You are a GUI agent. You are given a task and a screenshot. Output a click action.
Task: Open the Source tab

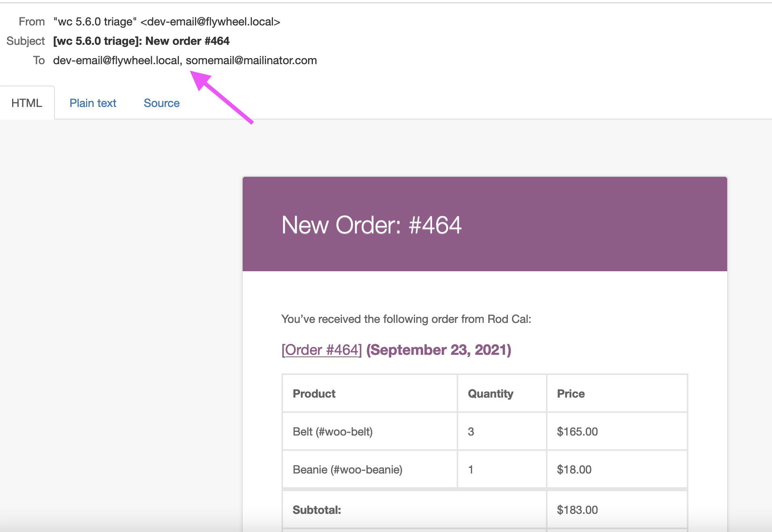[x=161, y=103]
